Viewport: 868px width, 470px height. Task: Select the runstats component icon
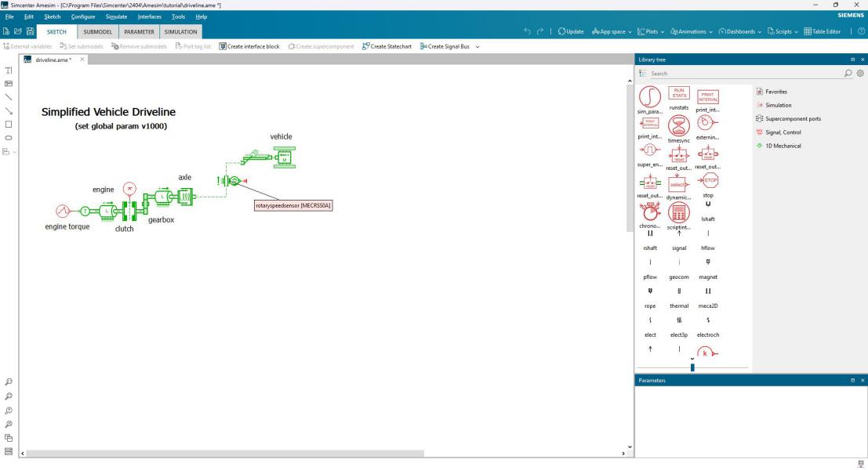(x=678, y=93)
